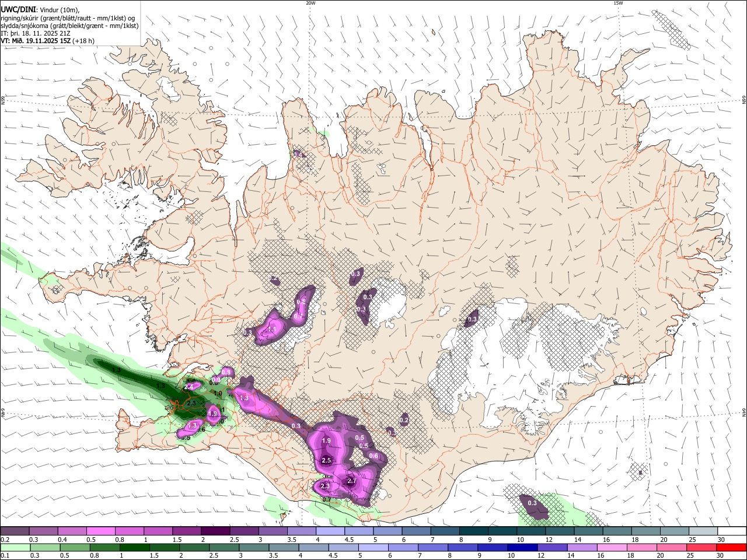Click the "0.4" value on the north coast
This screenshot has width=747, height=560.
click(x=298, y=155)
